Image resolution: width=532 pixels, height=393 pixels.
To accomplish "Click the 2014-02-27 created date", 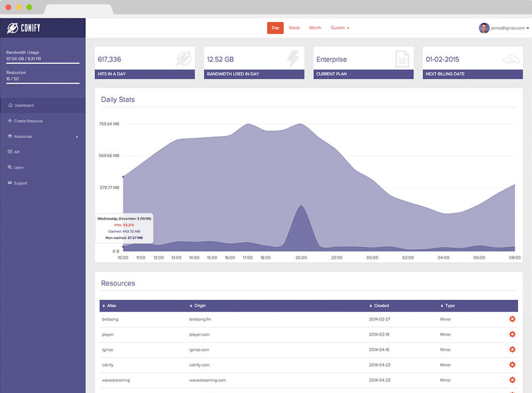I will (x=379, y=319).
